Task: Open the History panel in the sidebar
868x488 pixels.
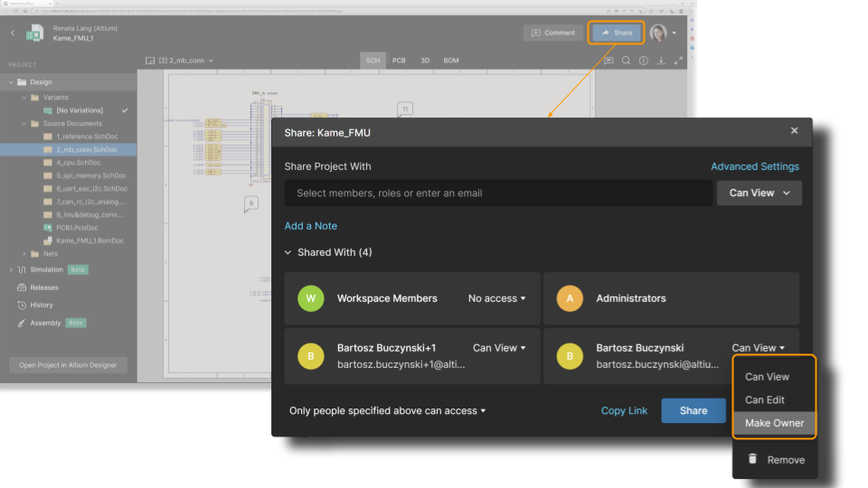Action: (x=42, y=305)
